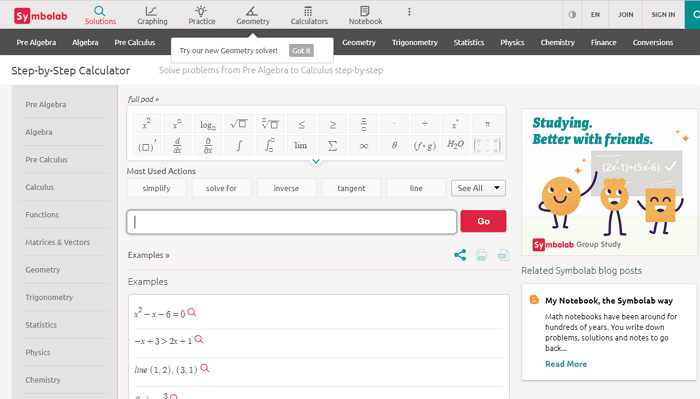The image size is (700, 399).
Task: Click the Group Study ad banner
Action: 609,182
